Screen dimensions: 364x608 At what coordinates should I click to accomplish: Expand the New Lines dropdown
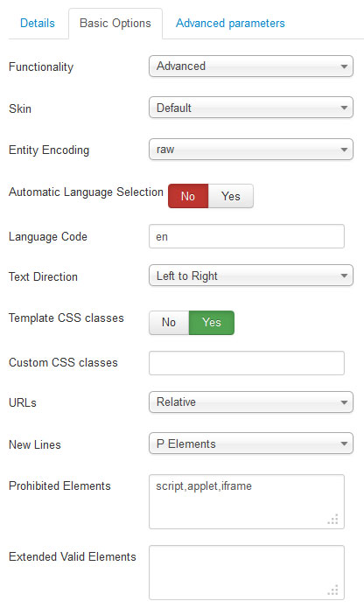click(251, 444)
